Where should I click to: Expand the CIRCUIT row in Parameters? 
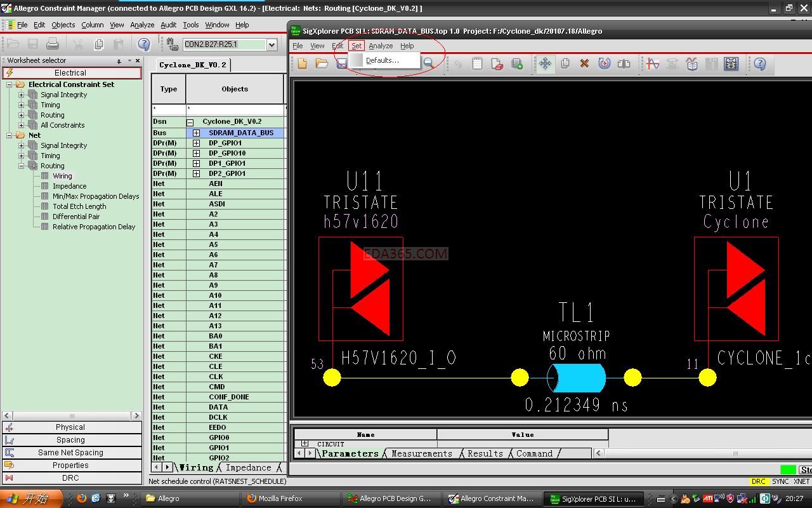305,444
